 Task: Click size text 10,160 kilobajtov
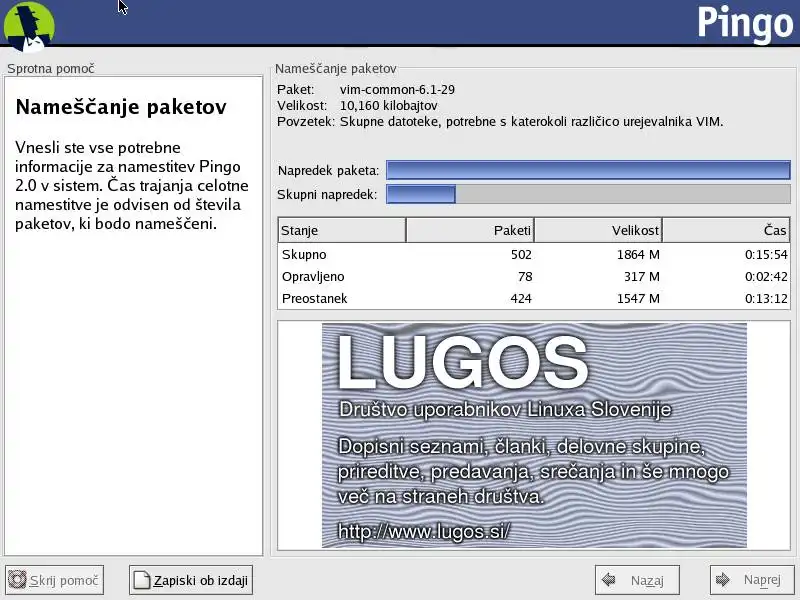tap(389, 106)
